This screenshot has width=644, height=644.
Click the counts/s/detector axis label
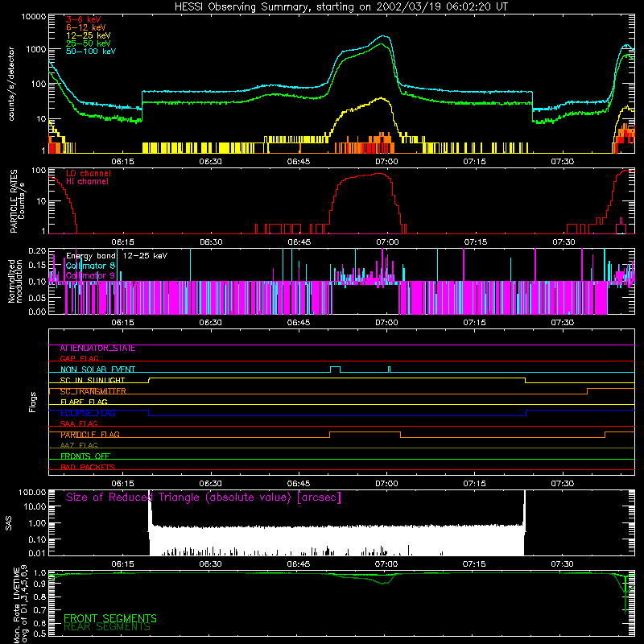click(x=11, y=84)
